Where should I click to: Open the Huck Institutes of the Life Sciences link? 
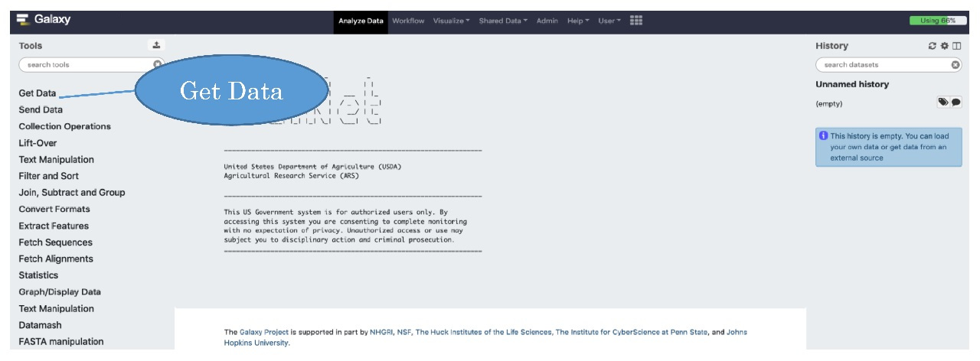point(483,332)
